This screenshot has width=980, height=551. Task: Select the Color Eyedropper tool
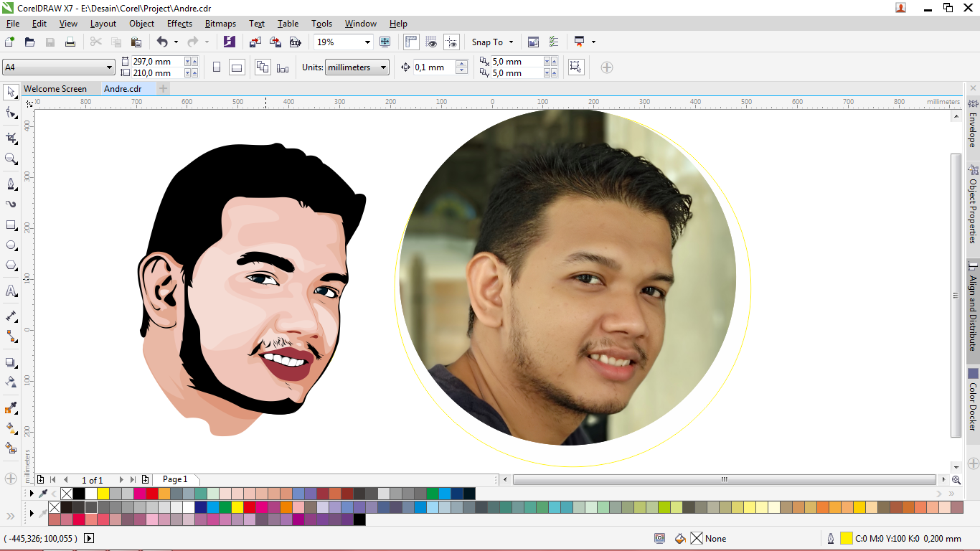tap(11, 408)
